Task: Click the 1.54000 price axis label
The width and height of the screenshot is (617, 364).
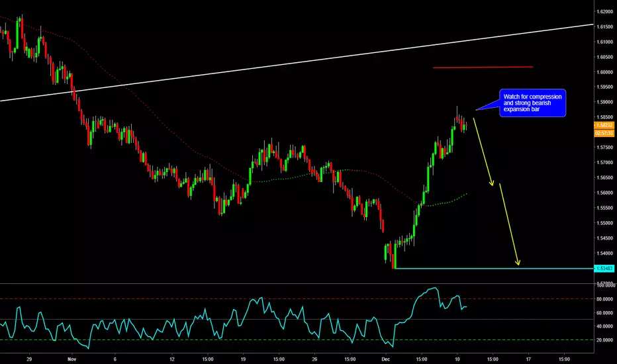Action: 605,253
